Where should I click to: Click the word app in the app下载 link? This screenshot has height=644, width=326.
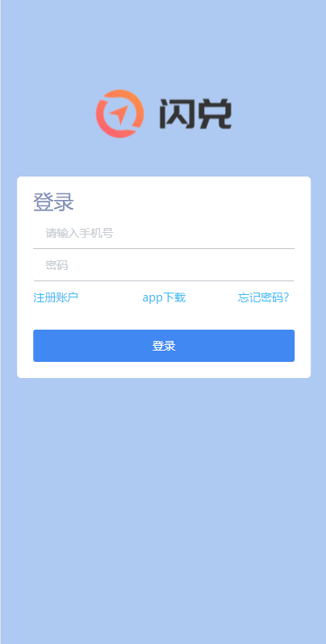point(153,298)
